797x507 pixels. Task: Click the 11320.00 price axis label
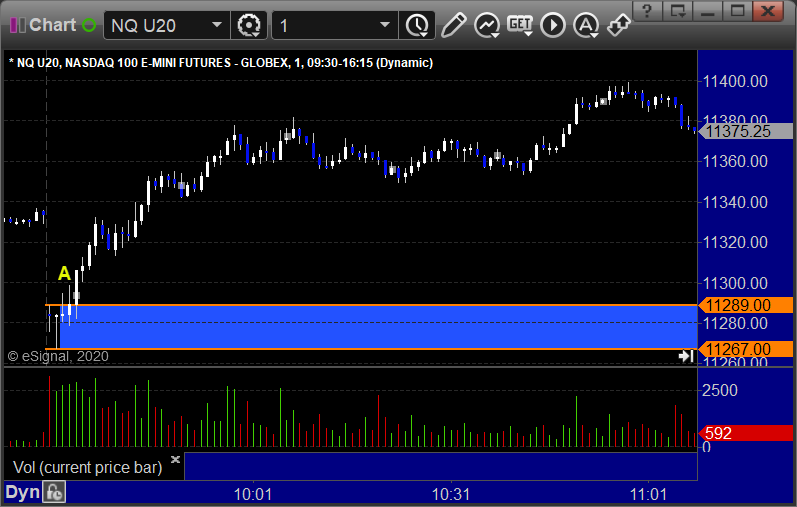[x=735, y=242]
